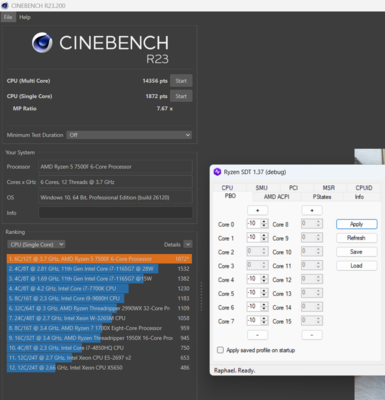Click the OS value Windows 10, 64 Bit
Screen dimensions: 385x400
[115, 197]
